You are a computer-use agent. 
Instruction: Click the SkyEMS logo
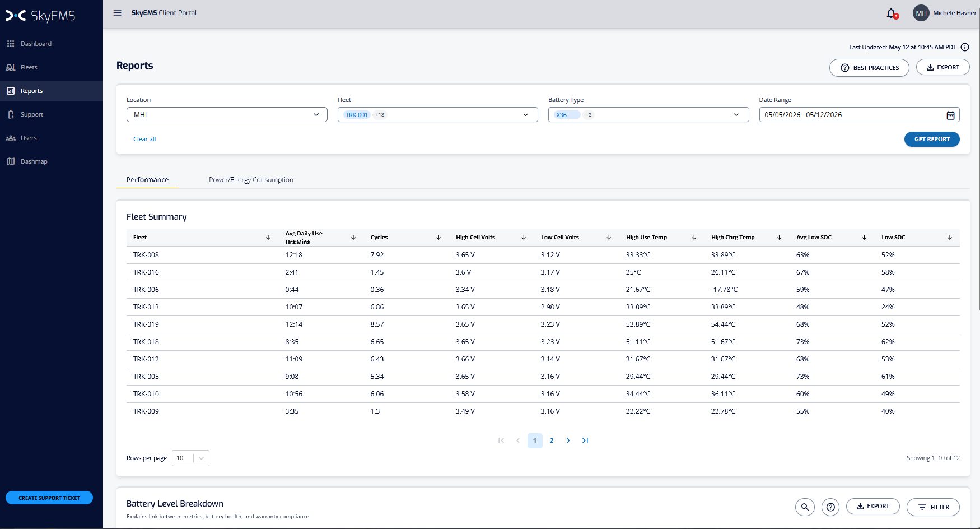coord(40,16)
